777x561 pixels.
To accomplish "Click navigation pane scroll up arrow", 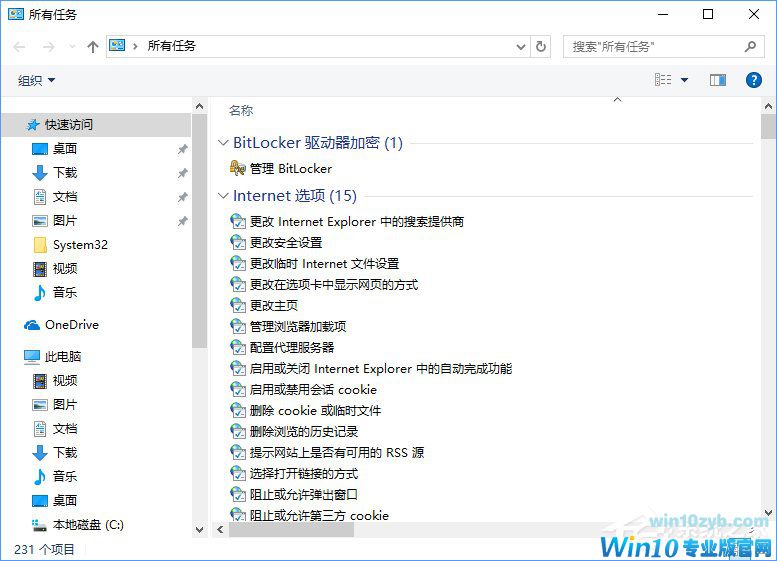I will pos(199,106).
